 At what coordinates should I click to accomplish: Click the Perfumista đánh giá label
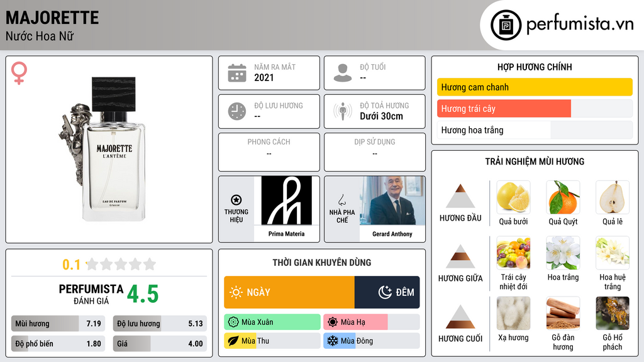click(x=91, y=294)
